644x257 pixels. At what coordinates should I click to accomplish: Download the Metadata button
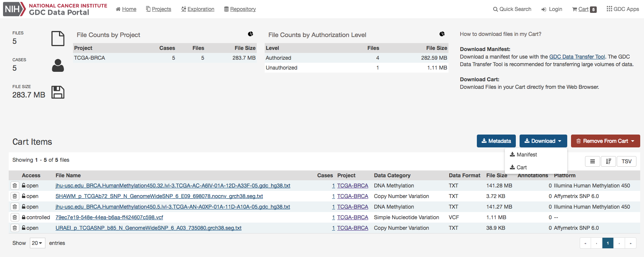(496, 141)
